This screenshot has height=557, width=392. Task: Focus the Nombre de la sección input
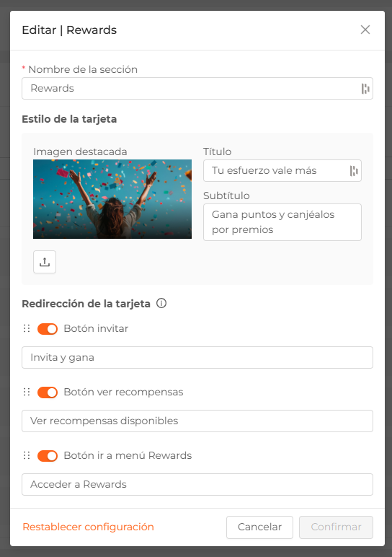[x=197, y=89]
